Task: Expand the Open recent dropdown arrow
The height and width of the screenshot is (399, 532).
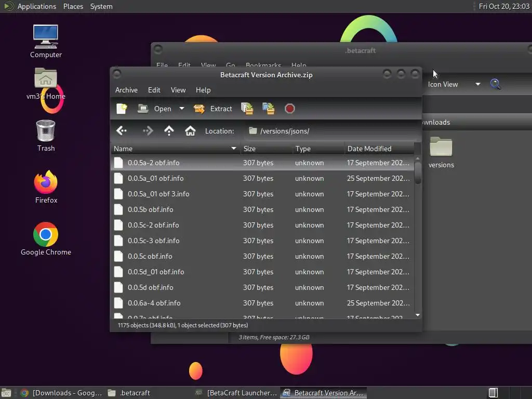Action: [182, 109]
